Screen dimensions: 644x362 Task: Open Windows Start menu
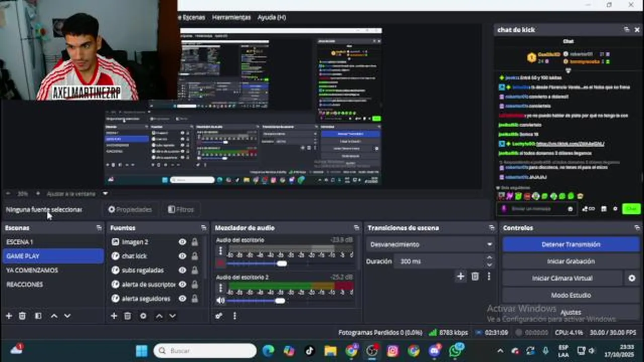[x=141, y=350]
